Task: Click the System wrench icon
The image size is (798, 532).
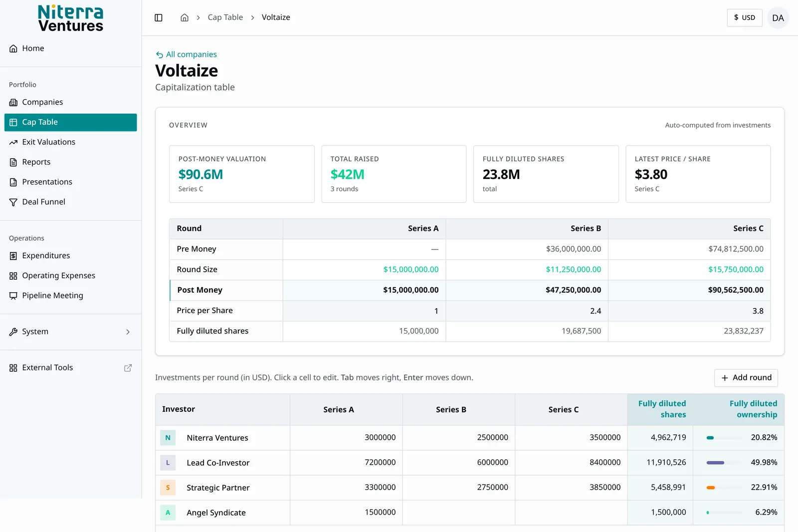Action: [13, 332]
